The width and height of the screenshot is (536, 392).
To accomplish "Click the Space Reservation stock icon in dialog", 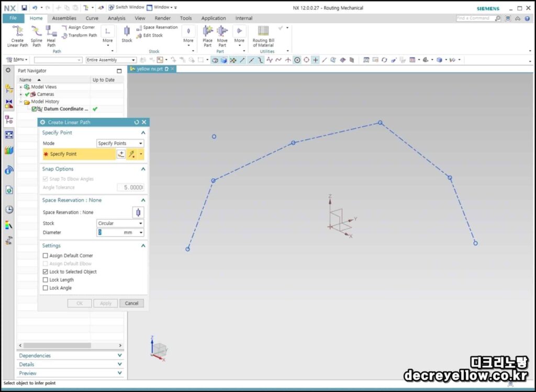I will 138,212.
